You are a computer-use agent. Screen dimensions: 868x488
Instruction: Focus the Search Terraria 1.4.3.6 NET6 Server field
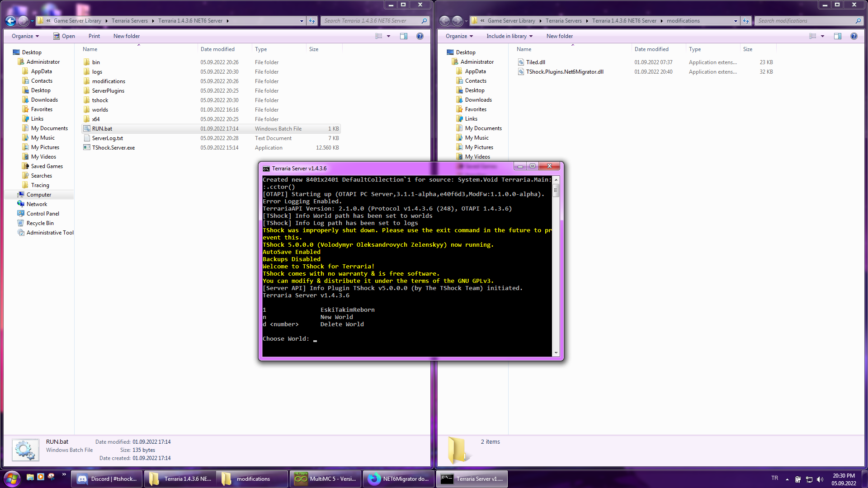coord(375,21)
